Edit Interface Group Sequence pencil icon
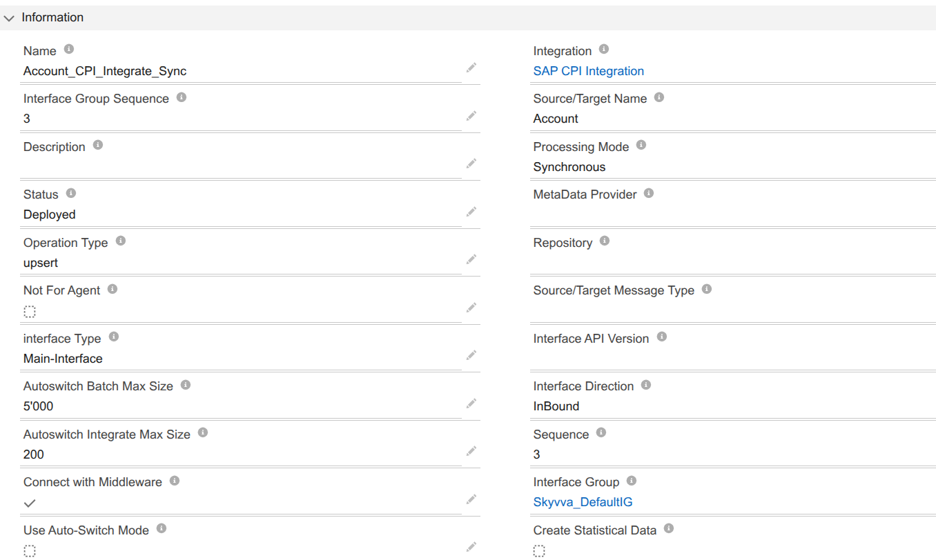936x560 pixels. [471, 116]
